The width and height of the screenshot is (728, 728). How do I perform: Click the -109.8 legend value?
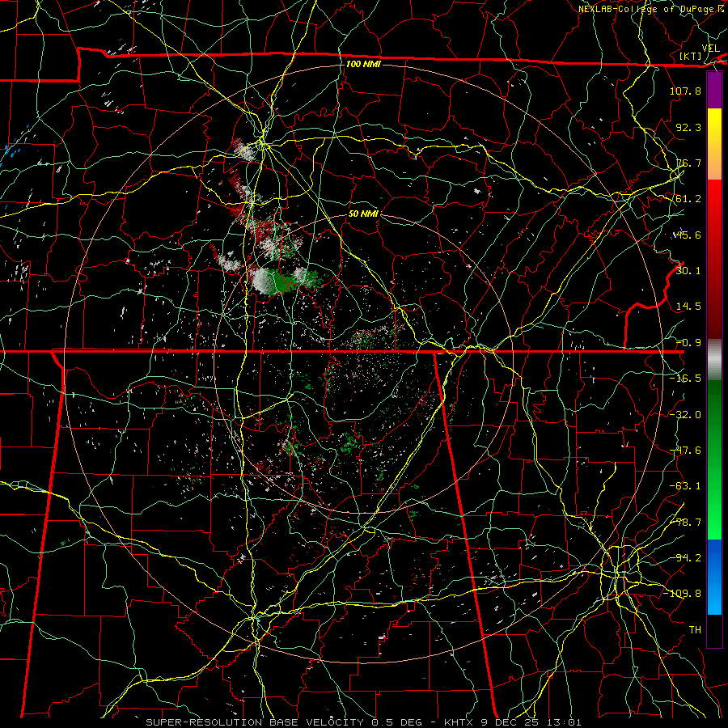pyautogui.click(x=682, y=594)
